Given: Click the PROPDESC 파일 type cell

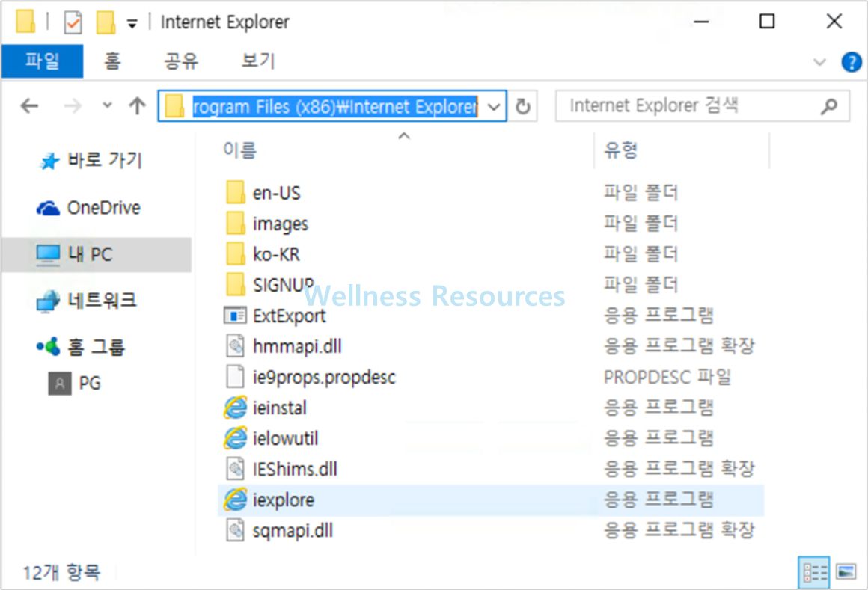Looking at the screenshot, I should pos(667,377).
